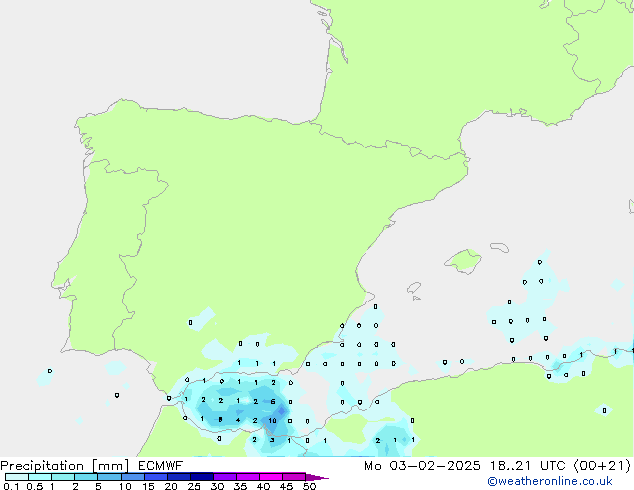The width and height of the screenshot is (634, 490).
Task: Click the above-50 mm legend arrow tip
Action: point(317,478)
